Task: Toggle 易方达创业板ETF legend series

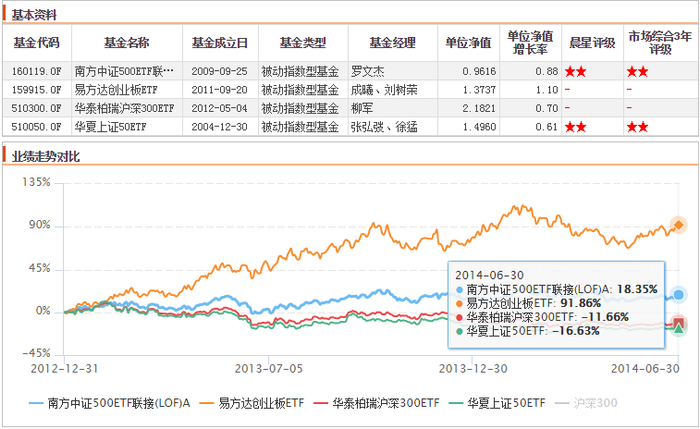Action: click(252, 403)
